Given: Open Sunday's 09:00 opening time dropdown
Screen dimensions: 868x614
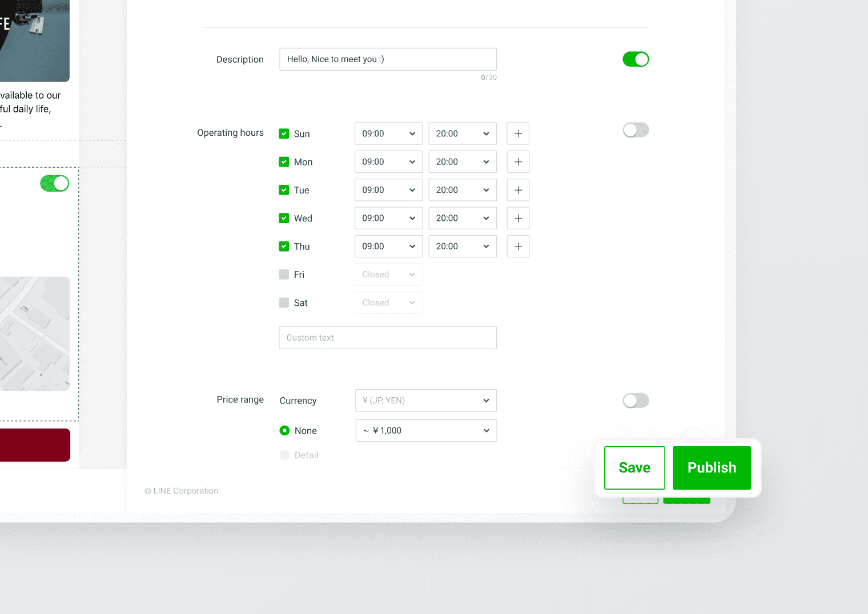Looking at the screenshot, I should [388, 134].
